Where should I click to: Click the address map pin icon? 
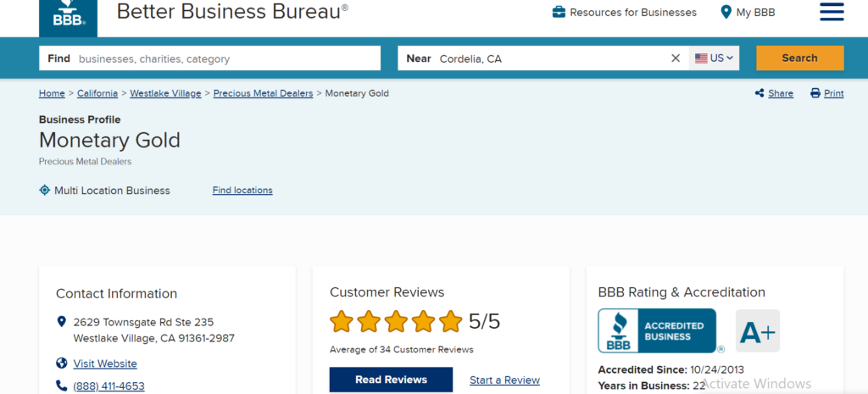61,321
